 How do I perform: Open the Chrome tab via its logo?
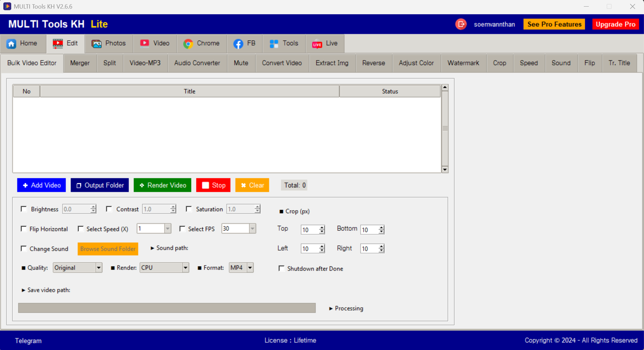[188, 44]
